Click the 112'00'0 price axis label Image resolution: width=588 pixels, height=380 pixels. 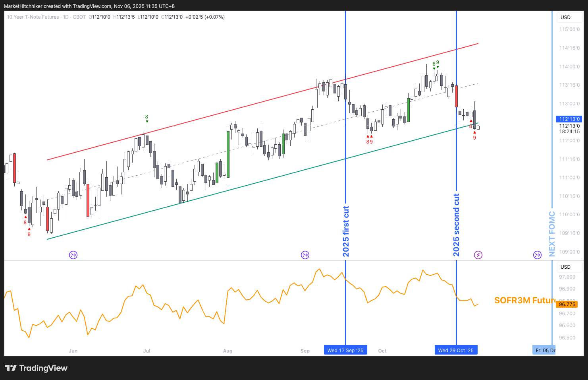[x=569, y=141]
